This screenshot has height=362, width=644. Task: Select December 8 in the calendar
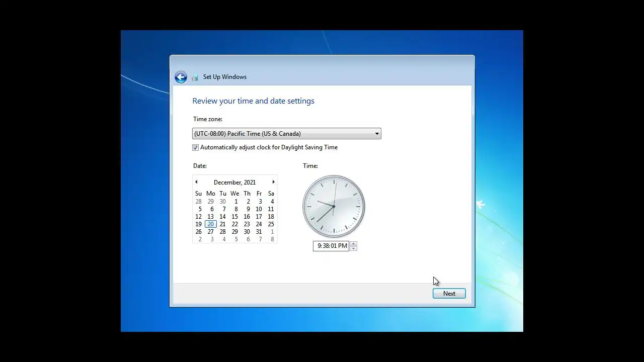pyautogui.click(x=235, y=209)
